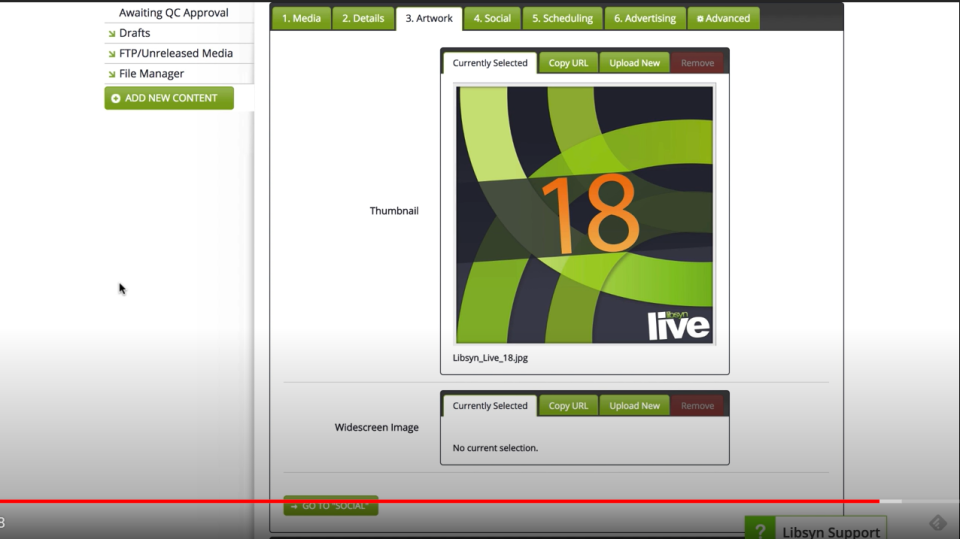Click the arrow icon beside Drafts

click(111, 34)
